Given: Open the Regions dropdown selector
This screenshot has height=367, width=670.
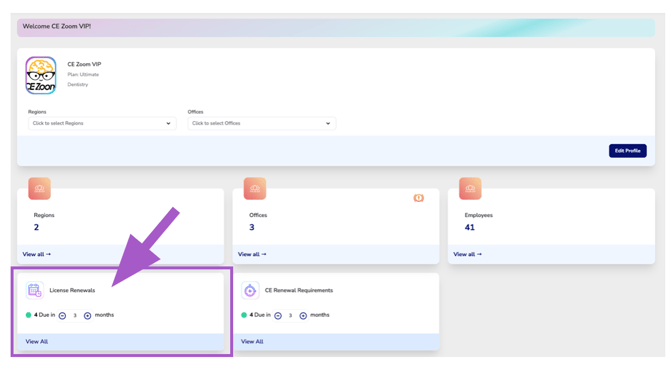Looking at the screenshot, I should click(x=102, y=123).
